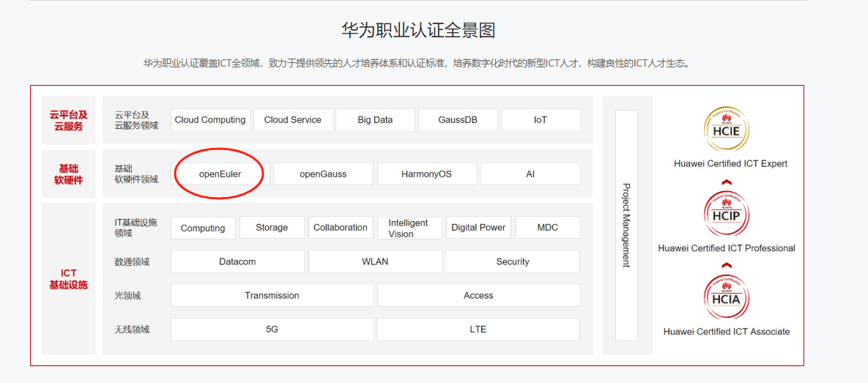868x383 pixels.
Task: Open the Datacom certification
Action: (x=237, y=261)
